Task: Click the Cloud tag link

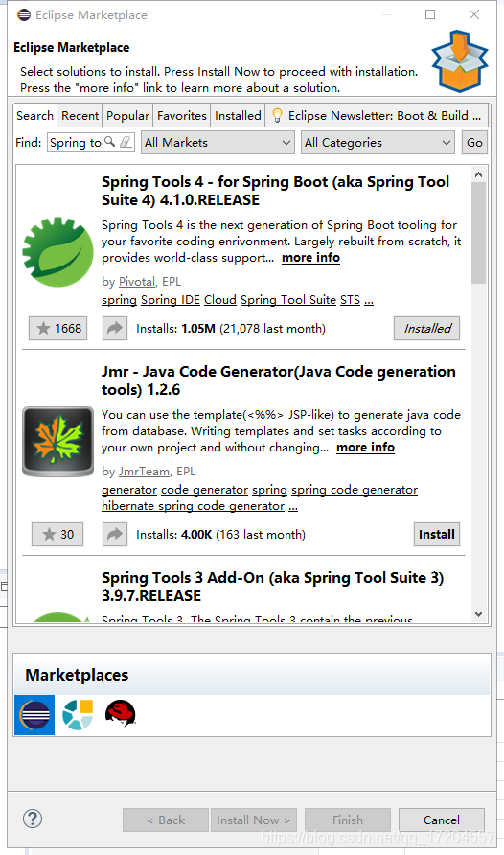Action: click(220, 300)
